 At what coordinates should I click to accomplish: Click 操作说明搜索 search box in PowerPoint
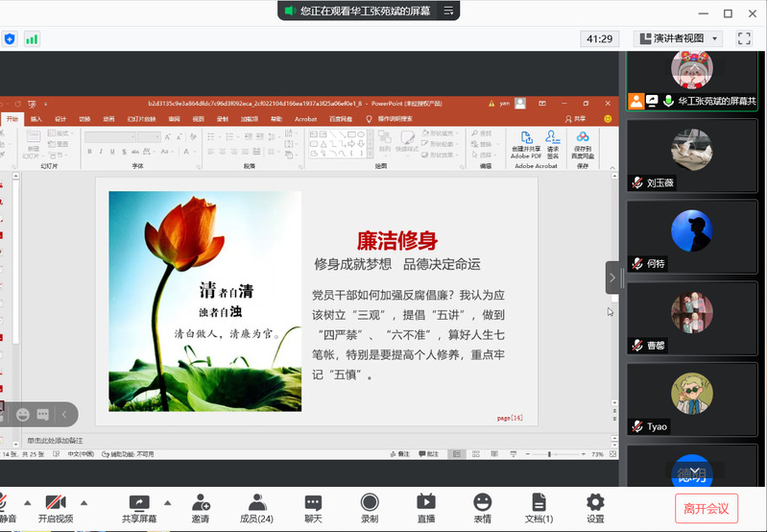pyautogui.click(x=390, y=119)
